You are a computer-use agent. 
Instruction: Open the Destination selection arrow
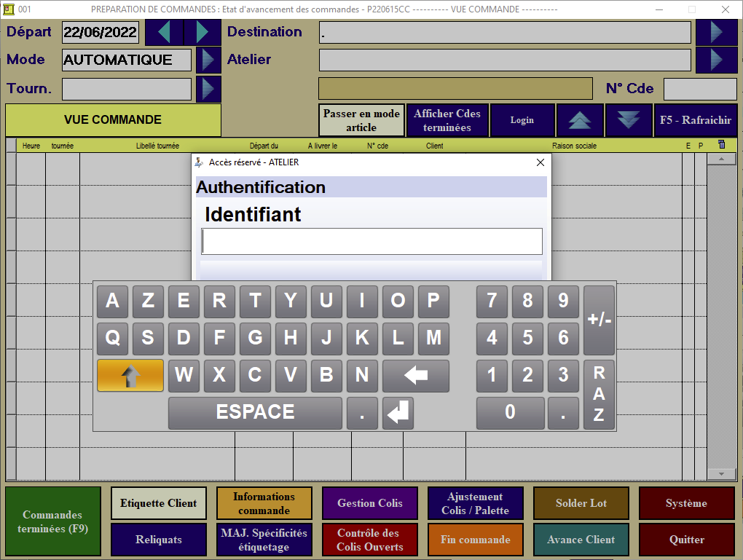(716, 32)
